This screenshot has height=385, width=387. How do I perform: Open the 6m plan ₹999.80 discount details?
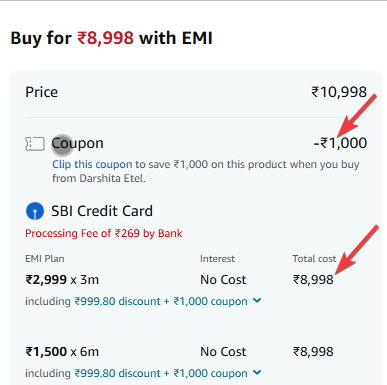[117, 373]
